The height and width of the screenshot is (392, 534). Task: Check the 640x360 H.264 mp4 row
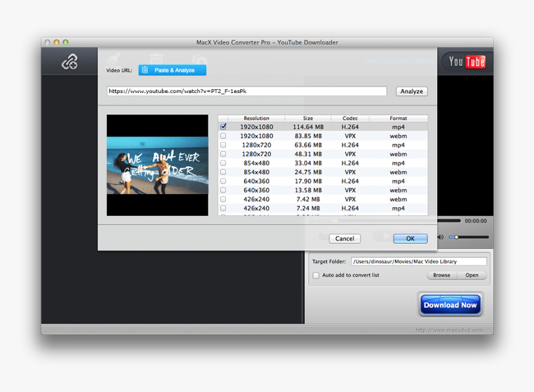(224, 181)
